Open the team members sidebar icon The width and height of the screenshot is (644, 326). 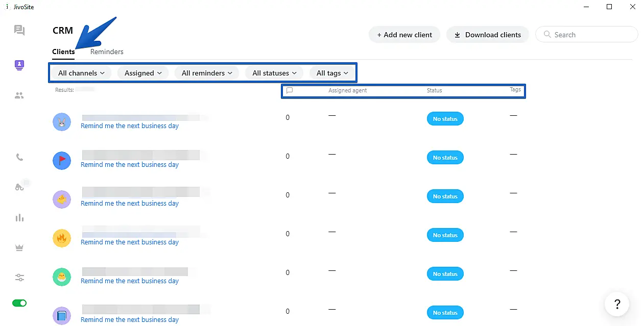19,95
